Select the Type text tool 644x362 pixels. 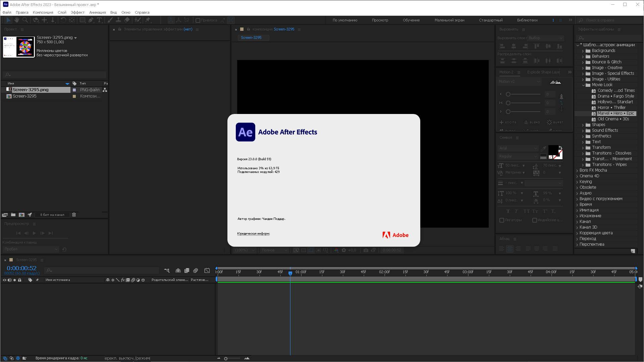tap(99, 20)
